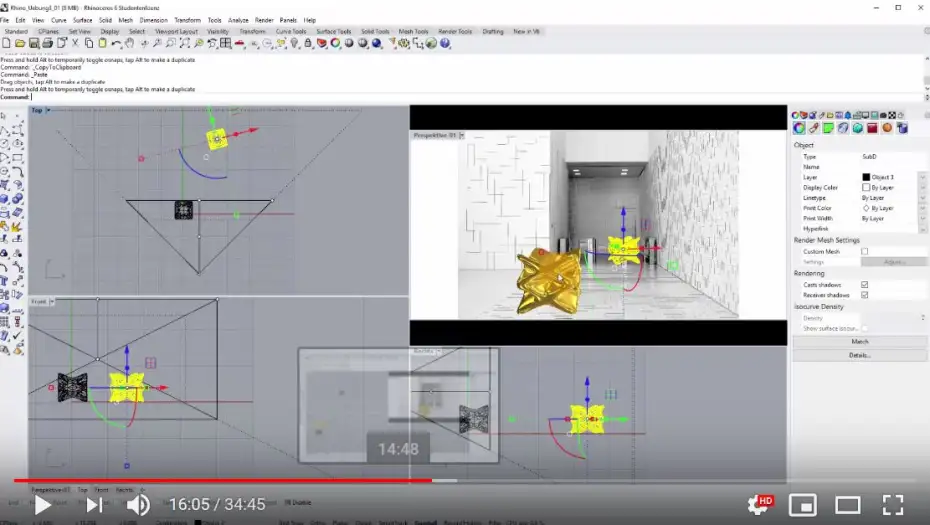Image resolution: width=930 pixels, height=525 pixels.
Task: Click the video preview thumbnail at 14:48
Action: click(x=399, y=405)
